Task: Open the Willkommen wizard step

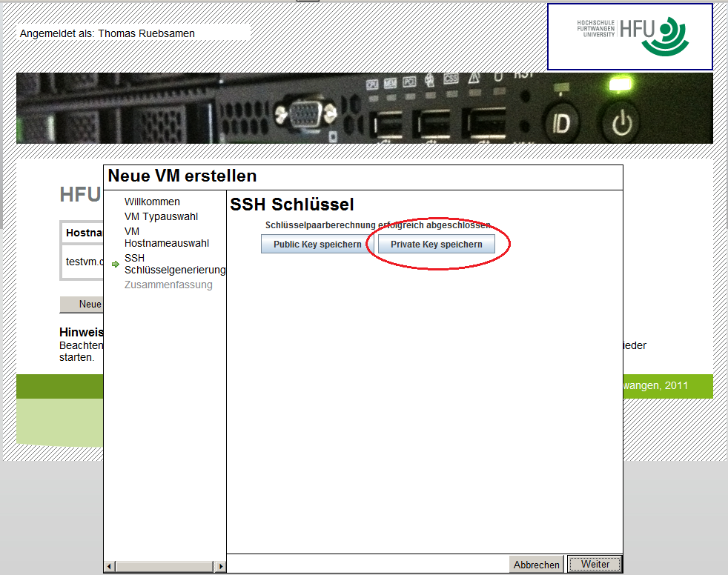Action: pyautogui.click(x=153, y=202)
